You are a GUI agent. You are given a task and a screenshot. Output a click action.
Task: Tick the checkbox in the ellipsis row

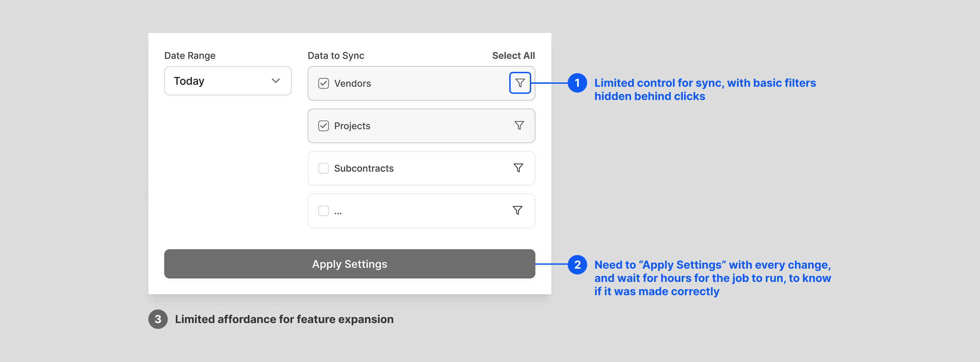coord(323,211)
